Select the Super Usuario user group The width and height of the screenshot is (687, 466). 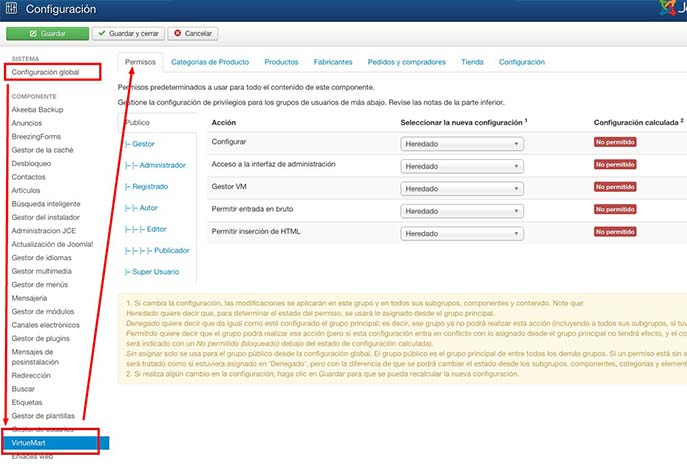(152, 272)
